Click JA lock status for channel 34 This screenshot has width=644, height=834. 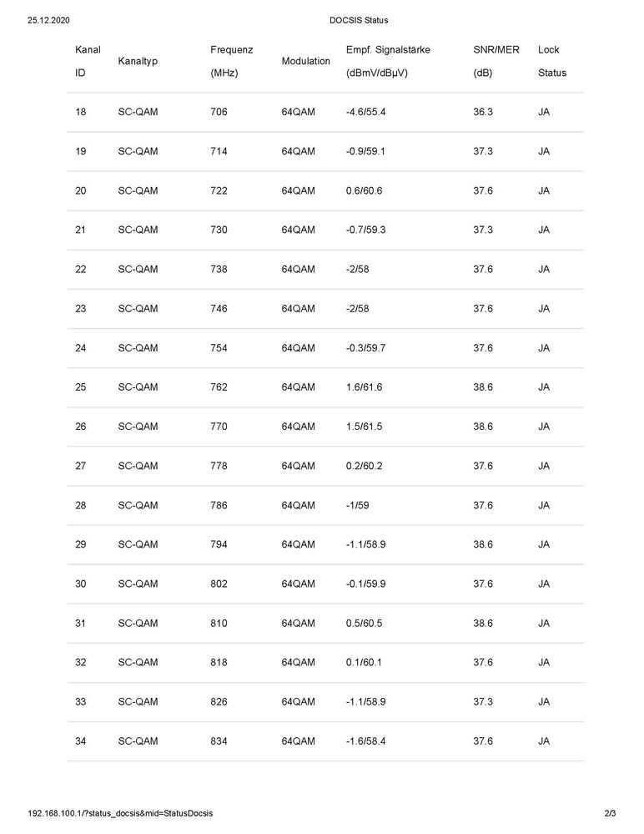(x=544, y=740)
